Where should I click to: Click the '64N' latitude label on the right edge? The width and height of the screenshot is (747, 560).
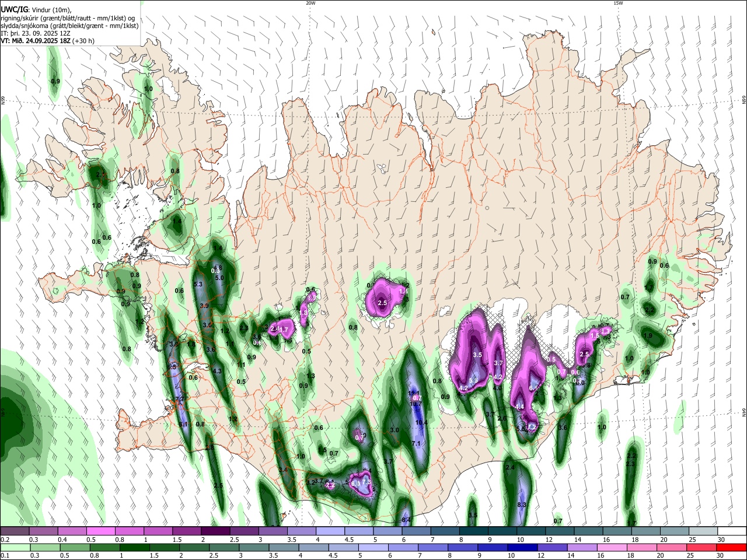click(x=744, y=412)
